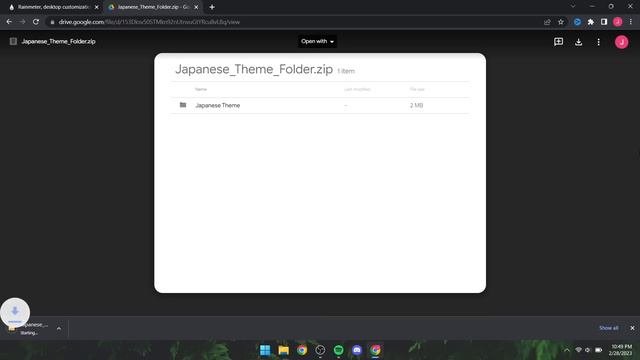
Task: Switch to the Japanese_Theme_Folder.zip browser tab
Action: [153, 7]
